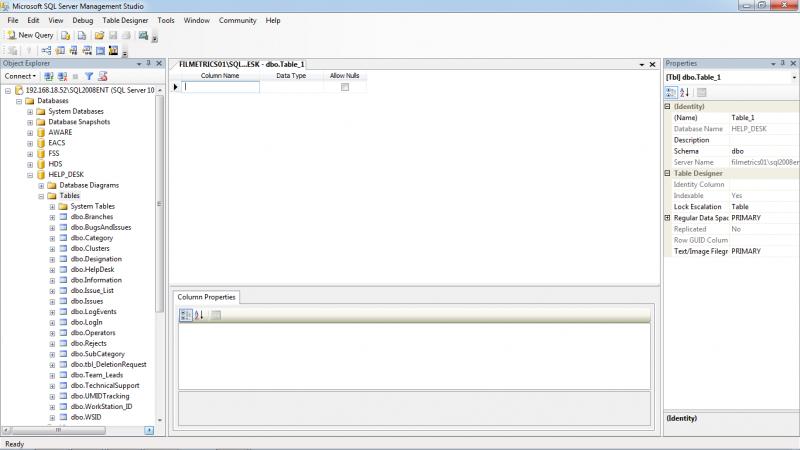Select the dbo.Table_1 document tab
The height and width of the screenshot is (450, 800).
[x=241, y=64]
